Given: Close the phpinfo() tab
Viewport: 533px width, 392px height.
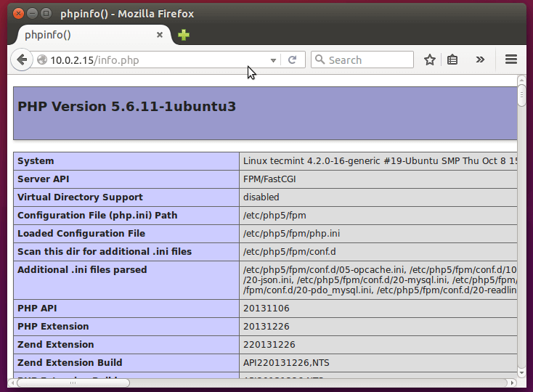Looking at the screenshot, I should [160, 35].
